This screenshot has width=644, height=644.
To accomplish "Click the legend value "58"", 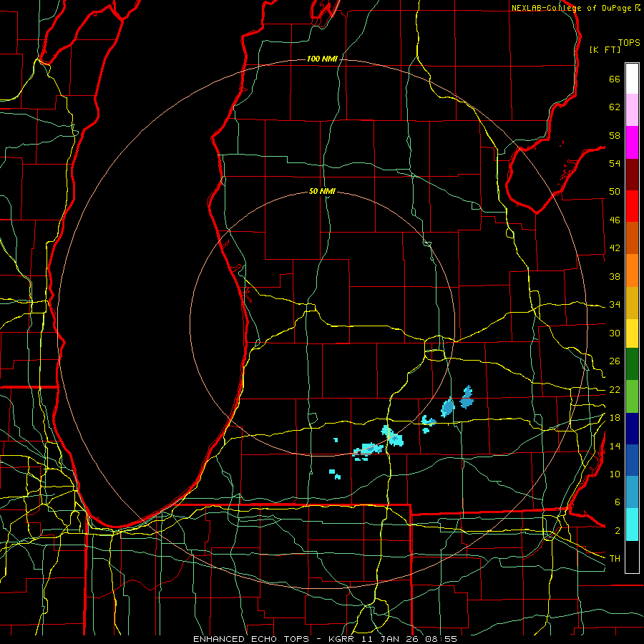I will coord(615,135).
